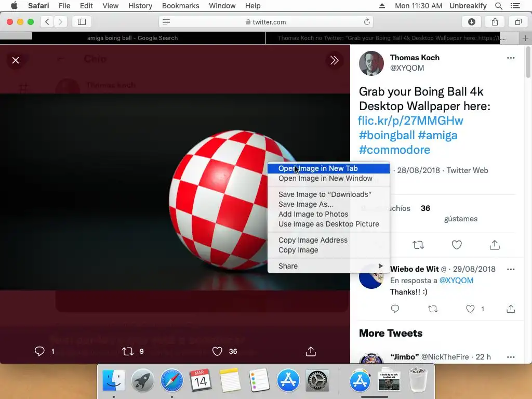The width and height of the screenshot is (532, 399).
Task: Open Launchpad from the Dock
Action: point(142,380)
